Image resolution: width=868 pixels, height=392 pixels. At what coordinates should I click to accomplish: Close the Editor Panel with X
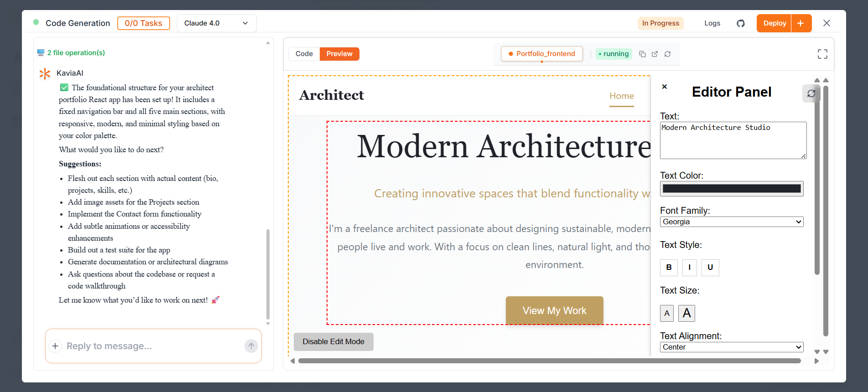click(x=665, y=87)
